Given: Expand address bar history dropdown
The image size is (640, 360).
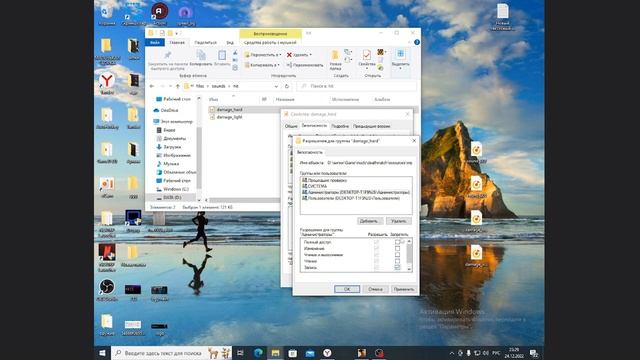Looking at the screenshot, I should click(276, 86).
